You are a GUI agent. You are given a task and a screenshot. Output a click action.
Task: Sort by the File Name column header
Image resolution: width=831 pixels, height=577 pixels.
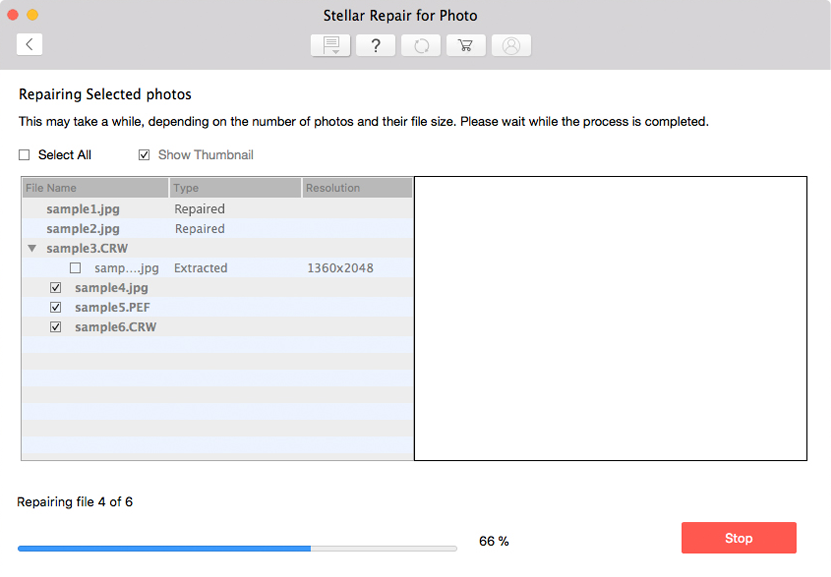click(x=95, y=188)
